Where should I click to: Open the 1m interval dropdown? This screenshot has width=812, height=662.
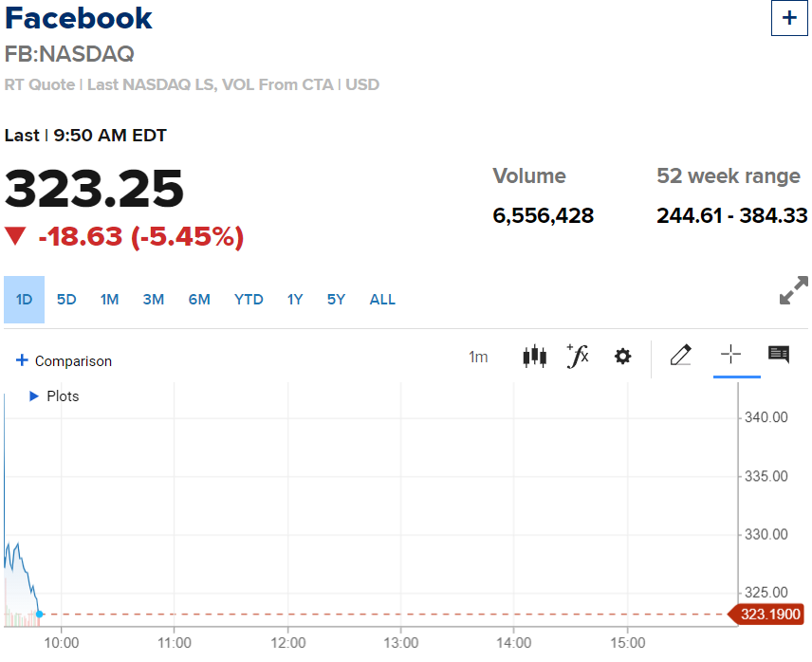tap(478, 358)
